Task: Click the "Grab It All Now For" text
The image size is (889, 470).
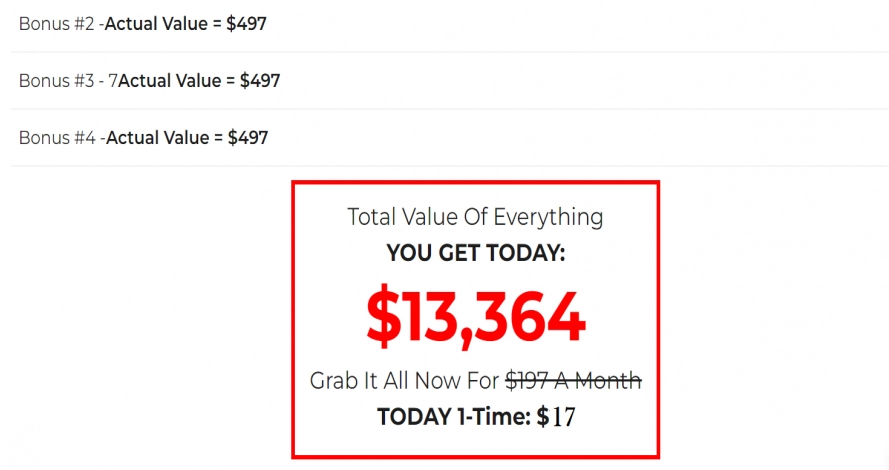Action: tap(405, 381)
